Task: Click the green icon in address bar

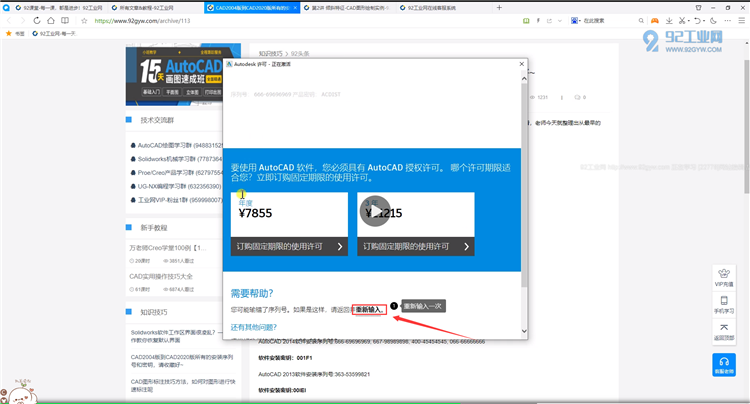Action: click(x=526, y=21)
